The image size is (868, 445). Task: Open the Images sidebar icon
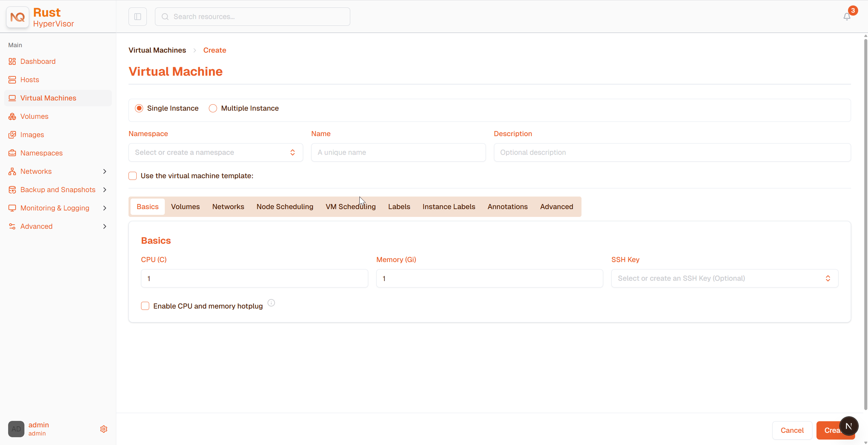point(12,135)
